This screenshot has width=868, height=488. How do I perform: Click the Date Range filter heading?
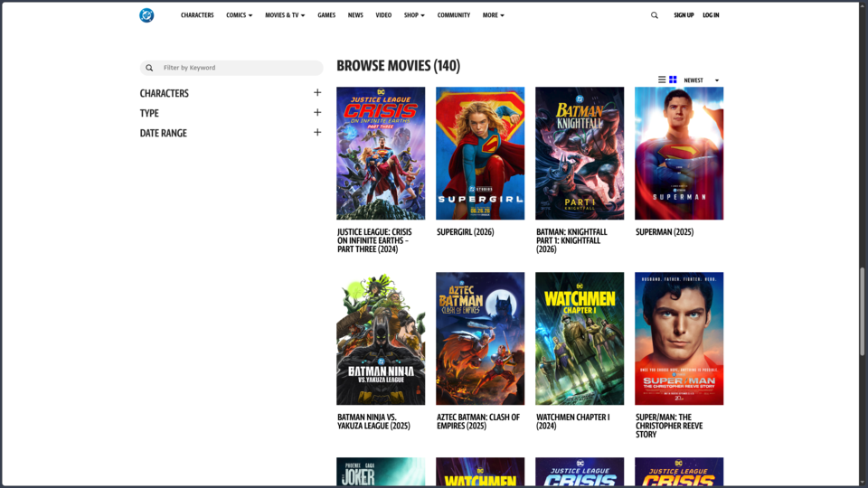164,134
